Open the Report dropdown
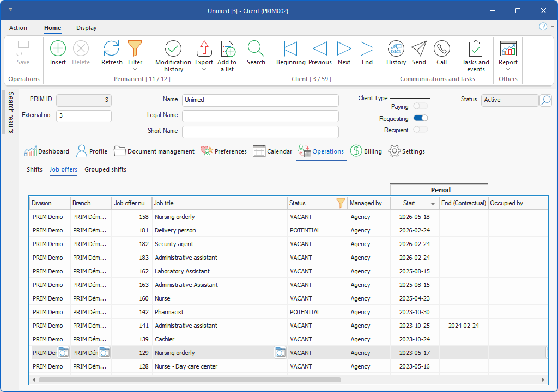The image size is (558, 392). click(508, 69)
